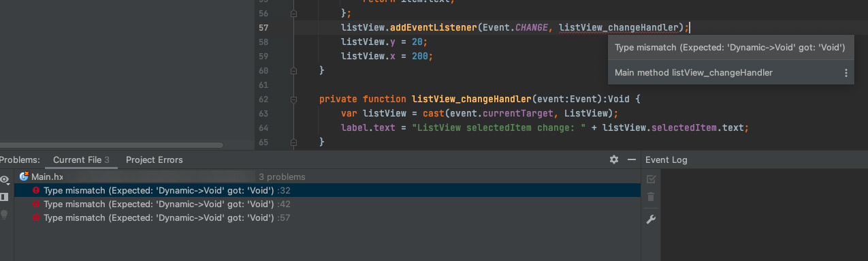Click the error icon of the :42 problem
This screenshot has width=868, height=261.
(x=36, y=204)
